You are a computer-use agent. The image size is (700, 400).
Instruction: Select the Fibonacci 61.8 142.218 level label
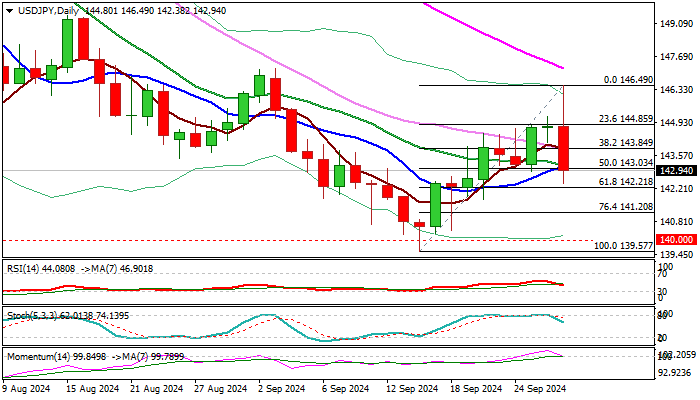pyautogui.click(x=625, y=182)
